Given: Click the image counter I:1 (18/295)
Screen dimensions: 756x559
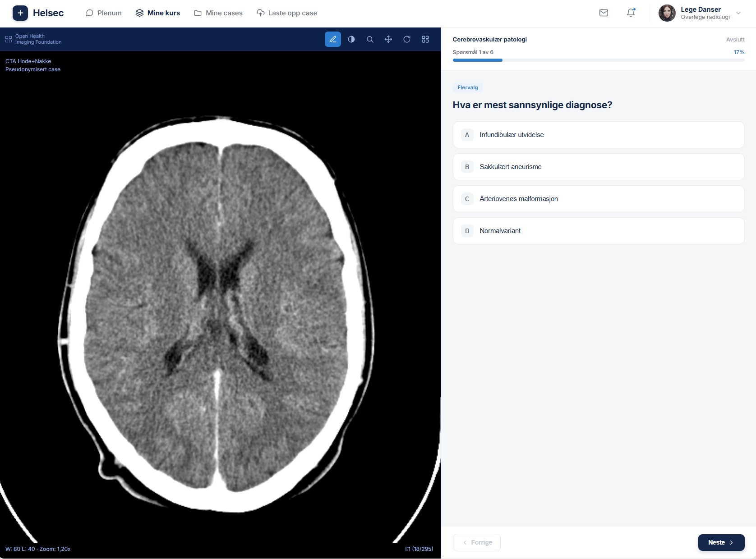Looking at the screenshot, I should pyautogui.click(x=419, y=549).
